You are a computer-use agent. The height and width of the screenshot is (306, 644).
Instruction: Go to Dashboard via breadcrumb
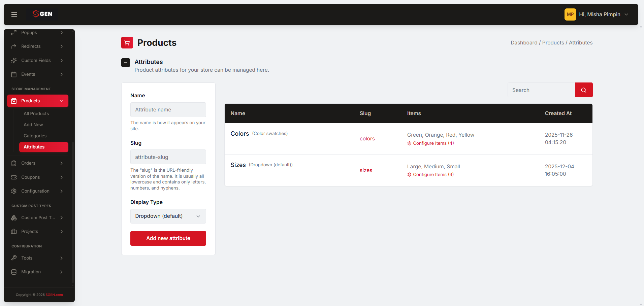[524, 43]
